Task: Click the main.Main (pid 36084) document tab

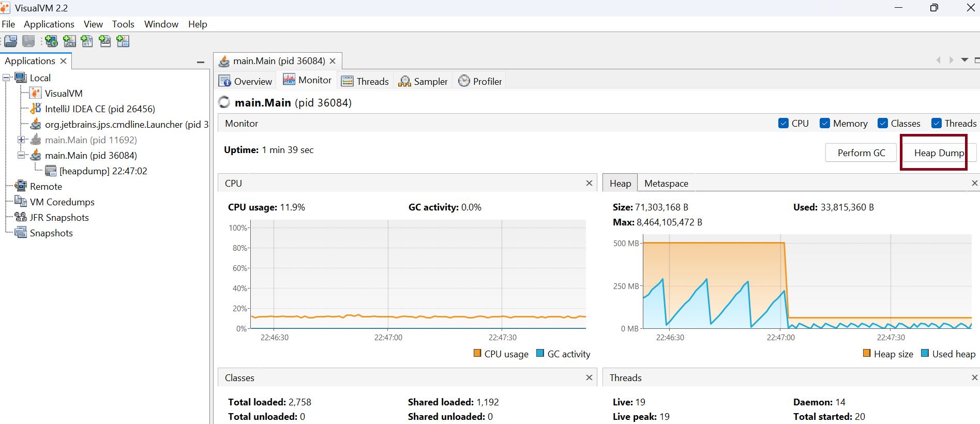Action: click(x=278, y=61)
